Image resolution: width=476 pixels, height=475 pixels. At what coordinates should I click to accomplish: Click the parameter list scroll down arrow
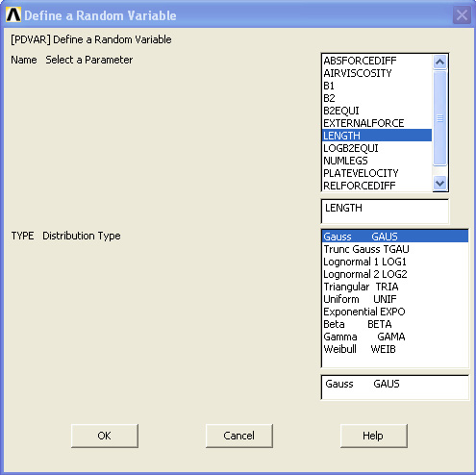point(439,184)
